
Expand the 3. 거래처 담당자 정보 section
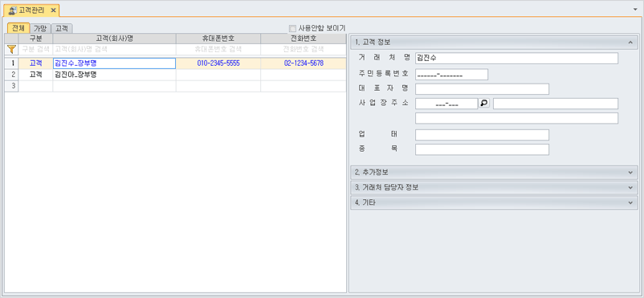click(494, 187)
